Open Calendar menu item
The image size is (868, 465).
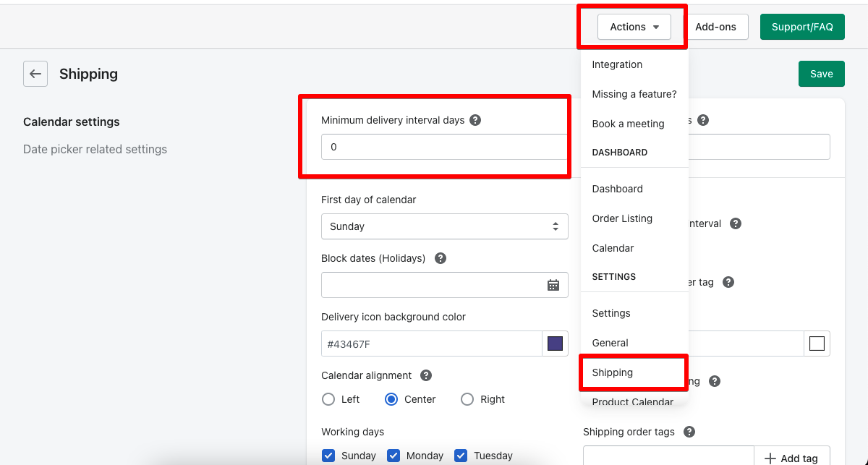(x=613, y=248)
